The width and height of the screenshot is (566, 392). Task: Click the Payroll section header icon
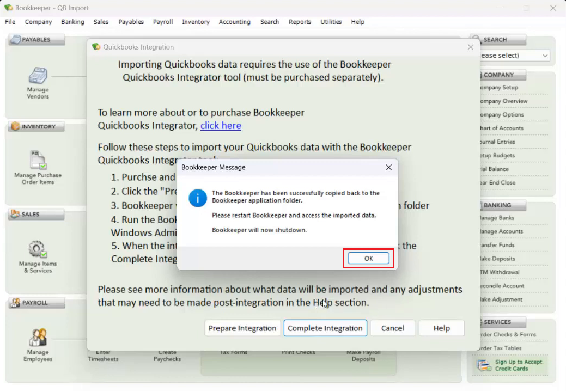[x=15, y=303]
